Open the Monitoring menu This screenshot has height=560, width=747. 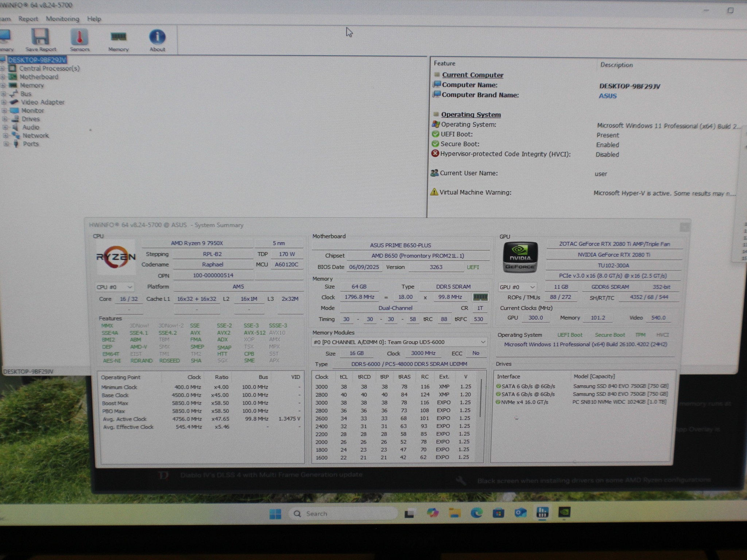(62, 19)
